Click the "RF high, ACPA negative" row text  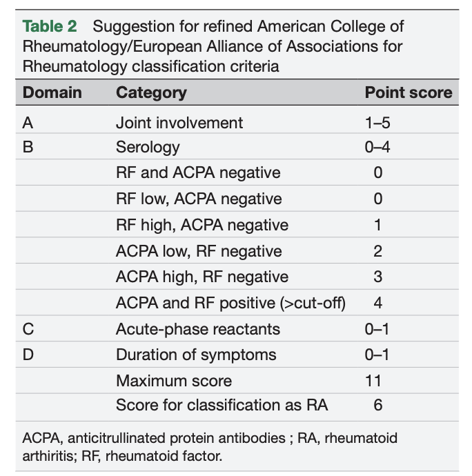coord(202,225)
